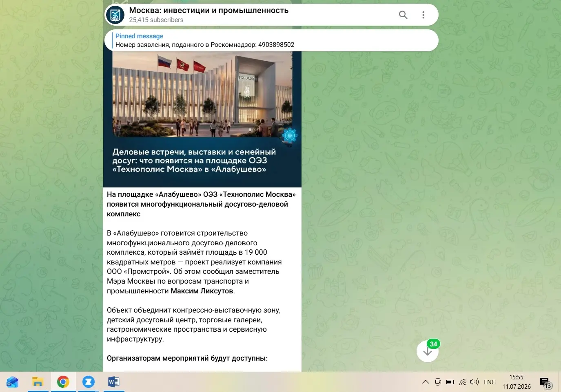Open channel info via title Москва: инвестиции
The image size is (561, 392).
click(x=209, y=11)
